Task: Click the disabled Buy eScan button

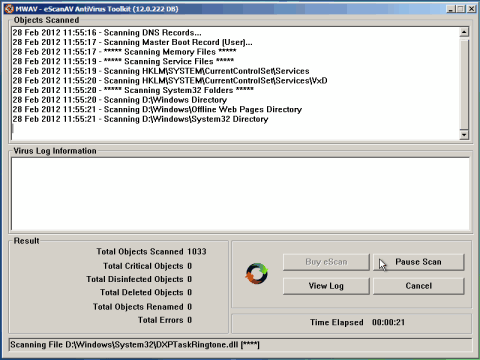Action: [x=326, y=262]
